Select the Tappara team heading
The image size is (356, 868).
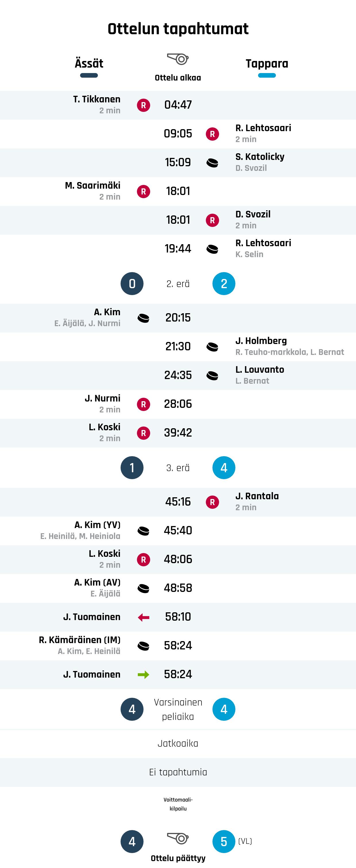[x=267, y=63]
